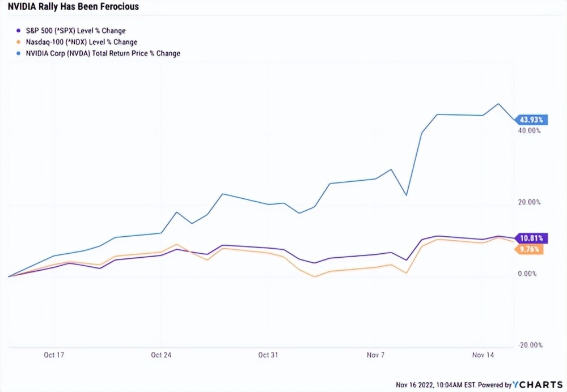The height and width of the screenshot is (392, 567).
Task: Click the Oct 17 date axis label
Action: [x=53, y=355]
